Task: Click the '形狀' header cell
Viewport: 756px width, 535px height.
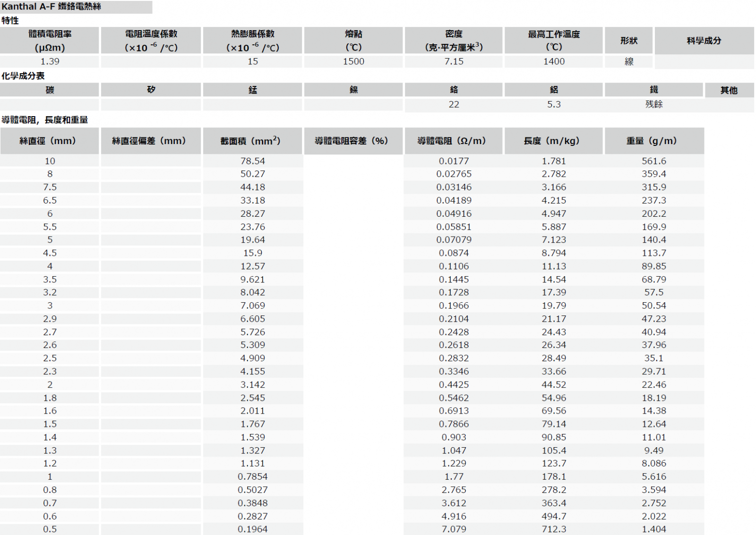Action: (x=629, y=41)
